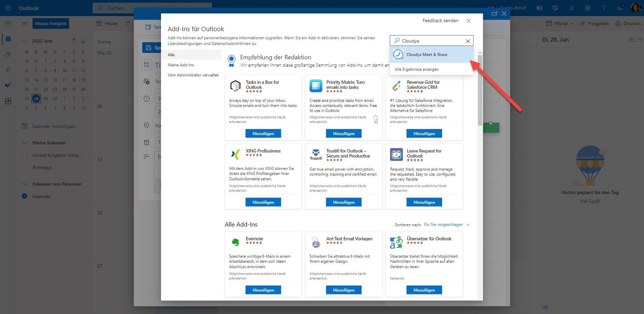
Task: Select Vom Administrator verwaltet category
Action: coord(193,75)
